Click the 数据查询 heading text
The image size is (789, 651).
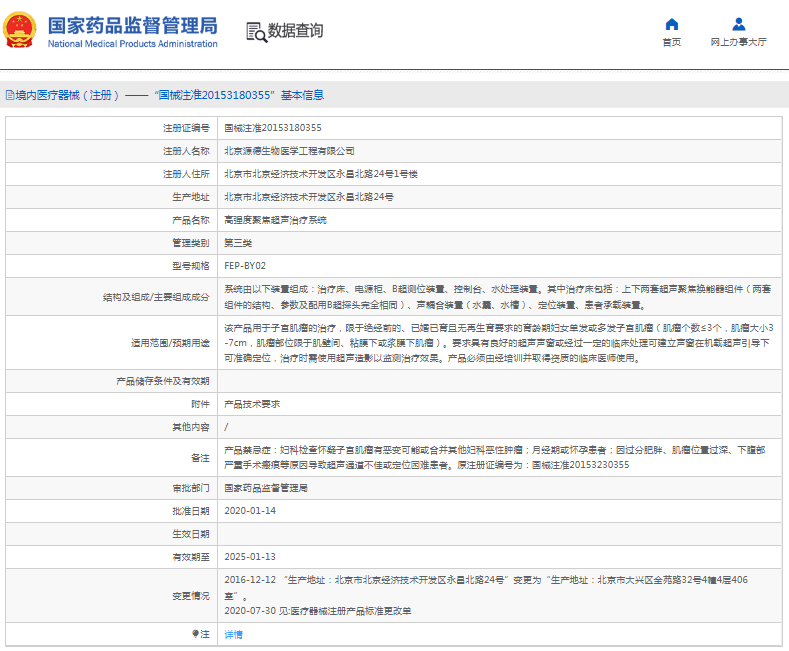pyautogui.click(x=297, y=31)
